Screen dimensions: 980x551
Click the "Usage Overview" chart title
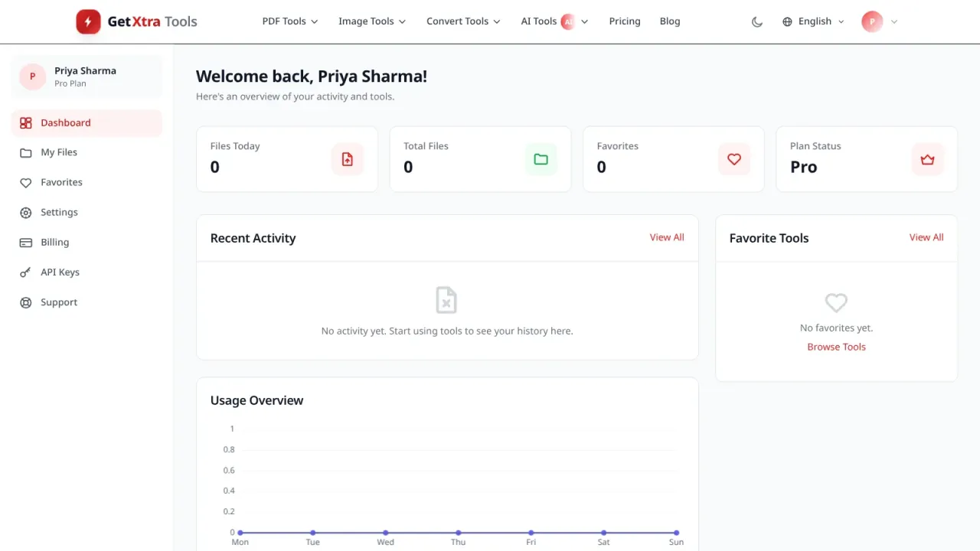256,400
